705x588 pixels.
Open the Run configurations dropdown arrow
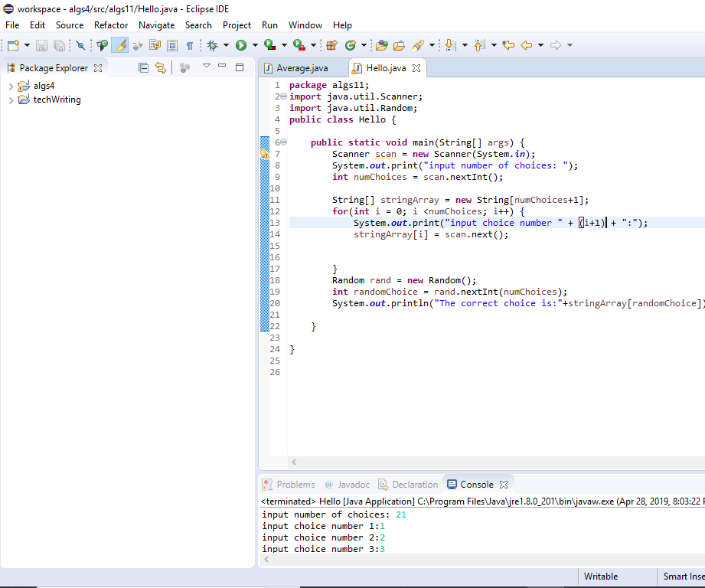(255, 44)
